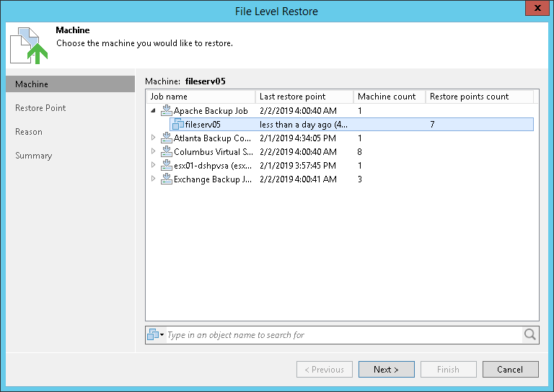Collapse the Apache Backup Job node

153,111
